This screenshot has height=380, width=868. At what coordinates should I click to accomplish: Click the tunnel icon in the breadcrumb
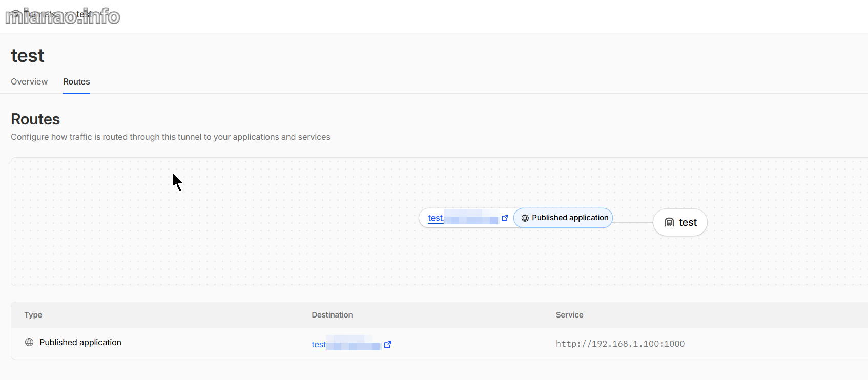point(15,14)
